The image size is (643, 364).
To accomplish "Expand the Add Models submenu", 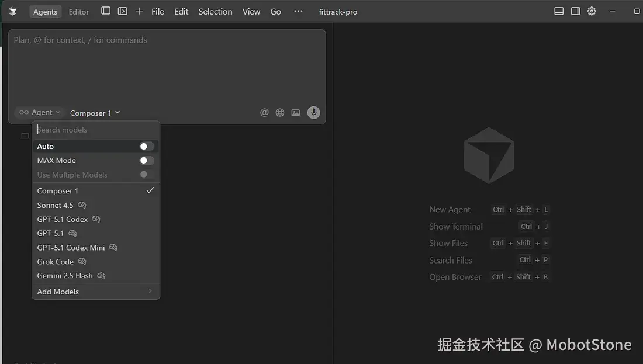I will [x=96, y=292].
